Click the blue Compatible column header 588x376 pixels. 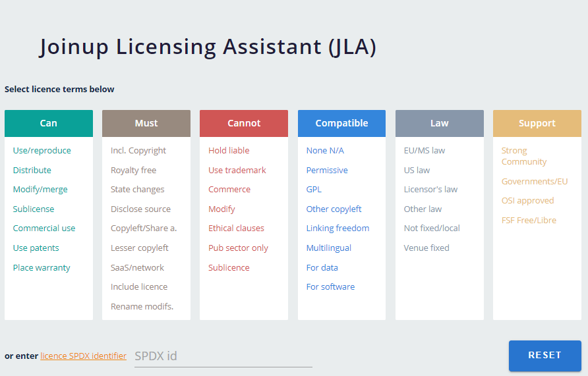pos(341,123)
